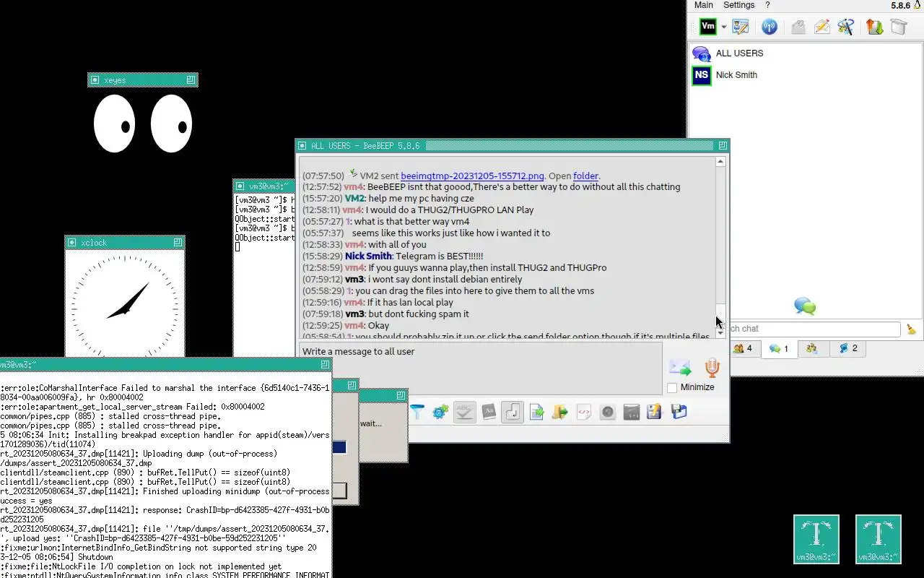
Task: Click the chat scrollbar up arrow
Action: pyautogui.click(x=720, y=162)
